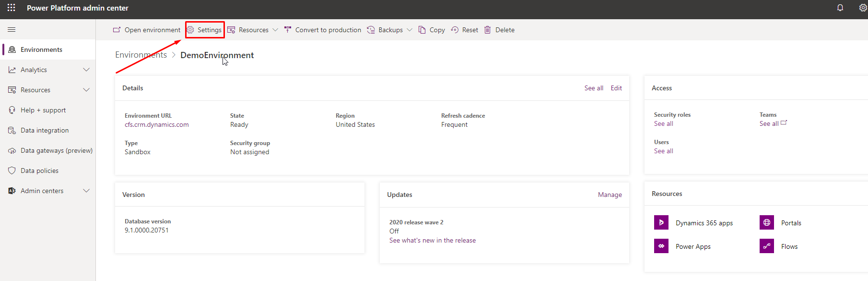Open See what's new in the release
The width and height of the screenshot is (868, 281).
(433, 240)
